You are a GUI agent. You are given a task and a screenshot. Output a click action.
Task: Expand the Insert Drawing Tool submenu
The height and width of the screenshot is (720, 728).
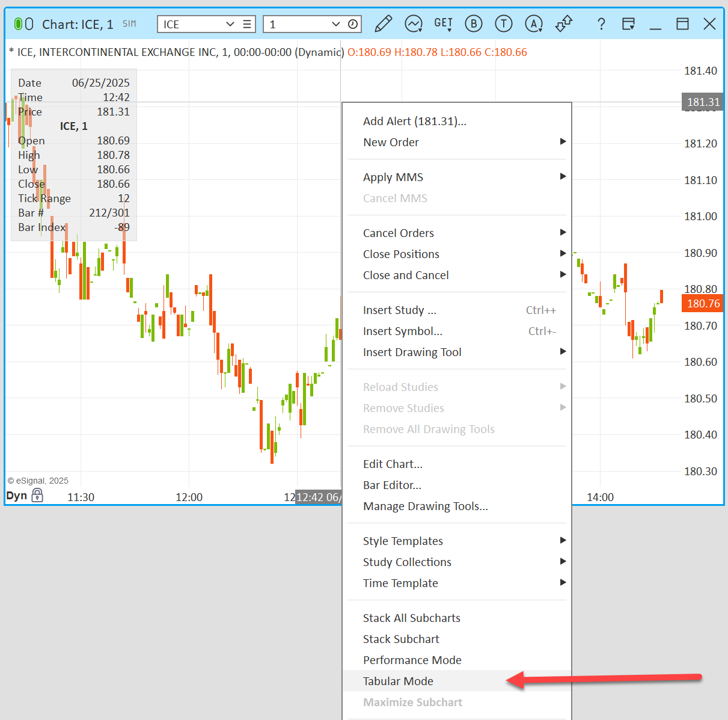457,352
